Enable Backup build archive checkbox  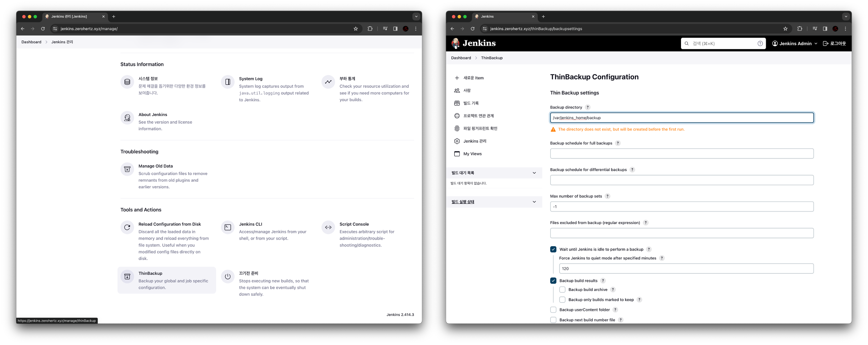(562, 290)
